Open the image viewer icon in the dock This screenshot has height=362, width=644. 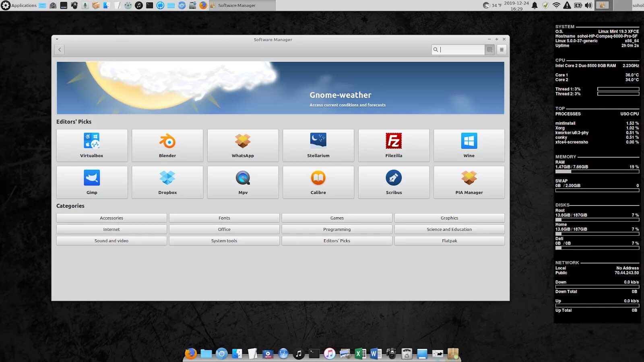pyautogui.click(x=345, y=354)
